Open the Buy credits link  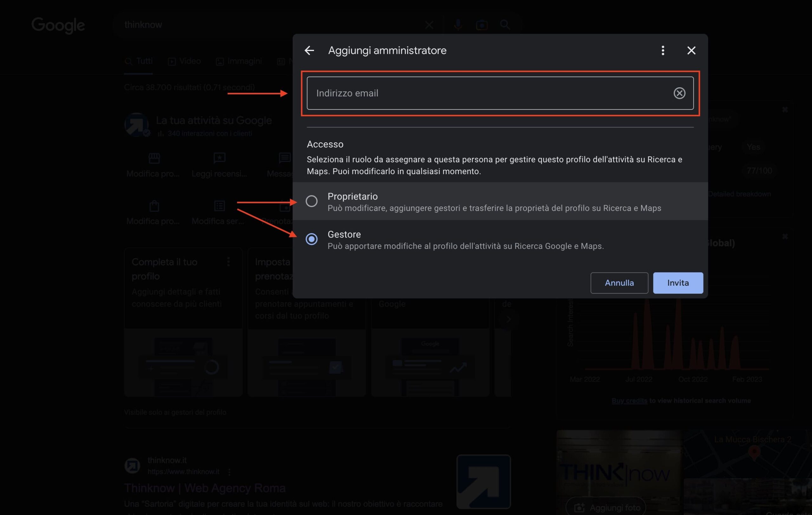click(629, 401)
